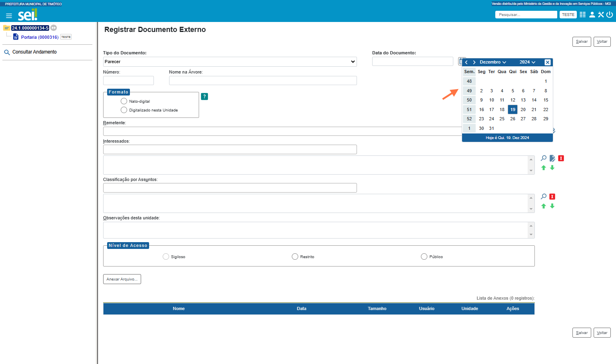Choose Restrito access level
616x364 pixels.
(x=295, y=257)
